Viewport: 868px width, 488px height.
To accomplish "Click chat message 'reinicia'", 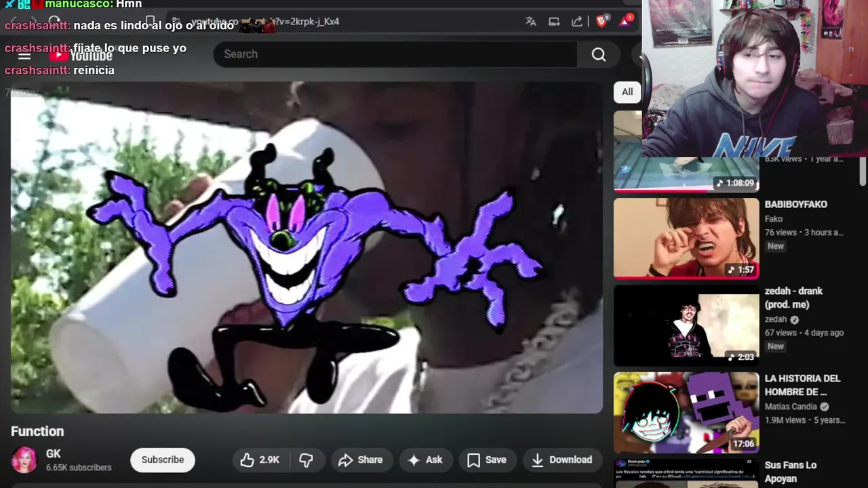I will [94, 70].
